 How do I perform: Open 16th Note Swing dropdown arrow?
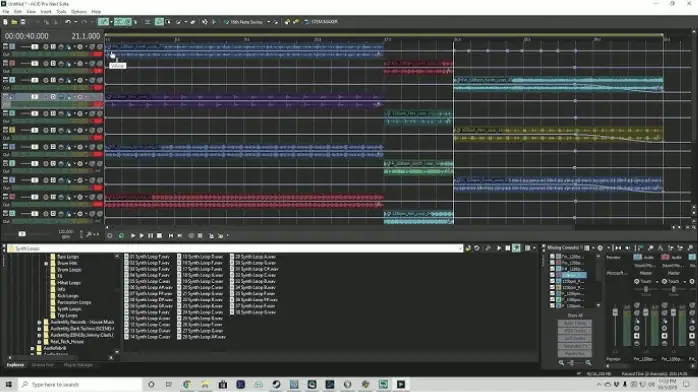(x=268, y=22)
